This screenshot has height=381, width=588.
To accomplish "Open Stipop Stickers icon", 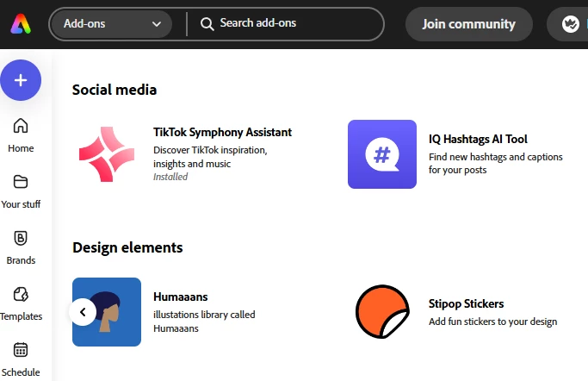I will (x=382, y=311).
